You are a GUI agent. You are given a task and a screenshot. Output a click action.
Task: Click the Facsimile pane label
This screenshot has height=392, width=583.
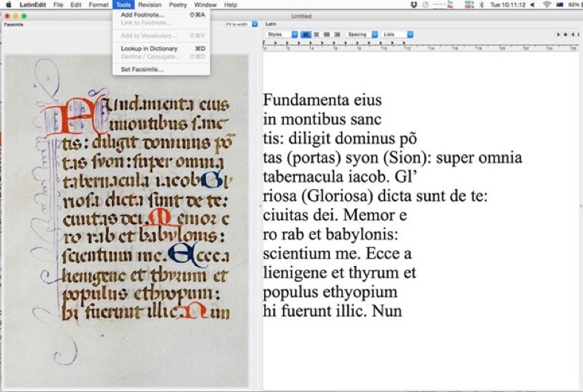(14, 24)
